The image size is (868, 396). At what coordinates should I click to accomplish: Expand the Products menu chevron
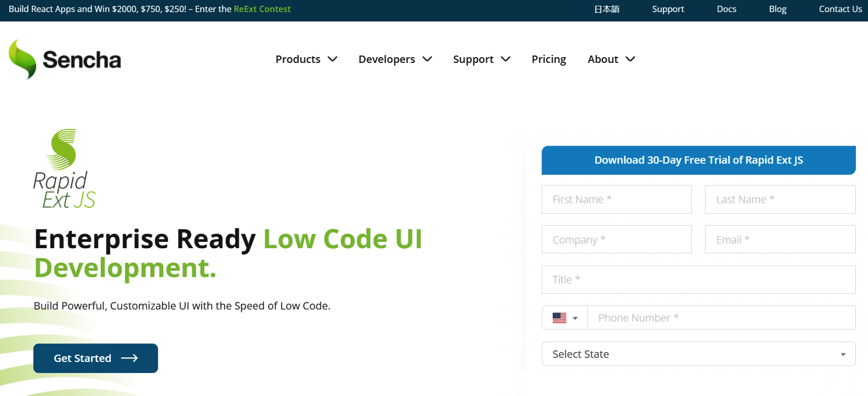332,59
